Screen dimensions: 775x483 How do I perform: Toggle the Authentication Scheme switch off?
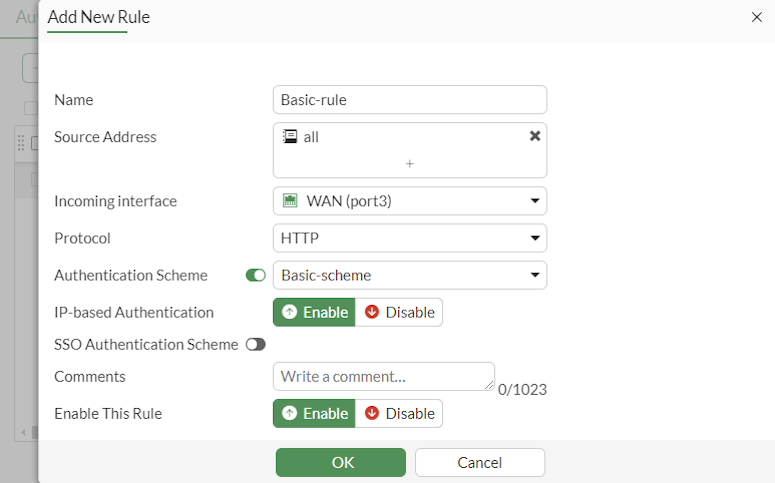click(256, 275)
